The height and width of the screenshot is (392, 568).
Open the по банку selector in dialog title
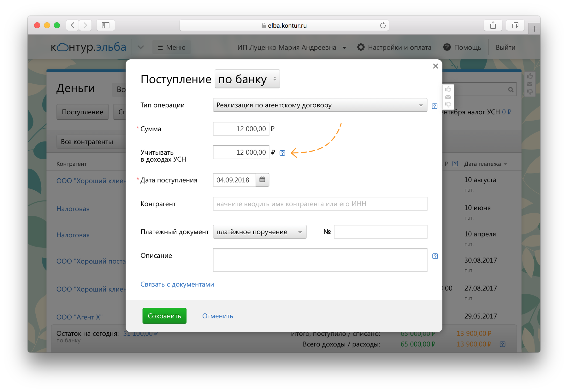click(247, 79)
